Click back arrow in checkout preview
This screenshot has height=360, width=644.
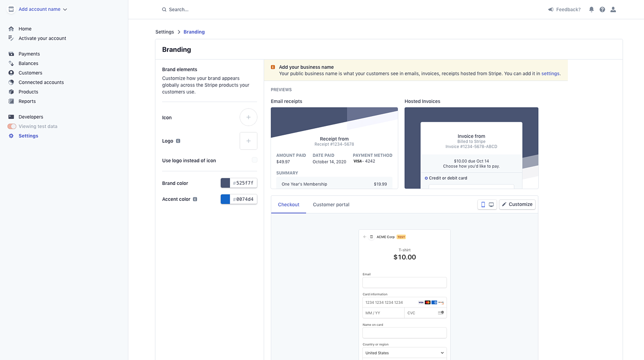coord(365,237)
